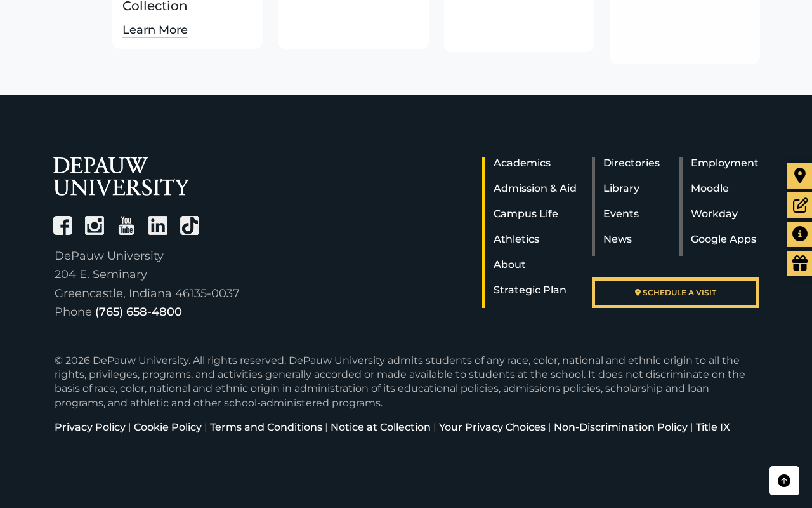Click the Schedule a Visit button
Image resolution: width=812 pixels, height=508 pixels.
675,293
